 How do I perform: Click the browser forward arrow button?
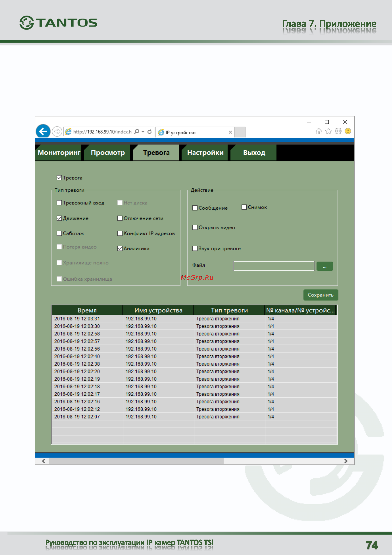pos(57,131)
